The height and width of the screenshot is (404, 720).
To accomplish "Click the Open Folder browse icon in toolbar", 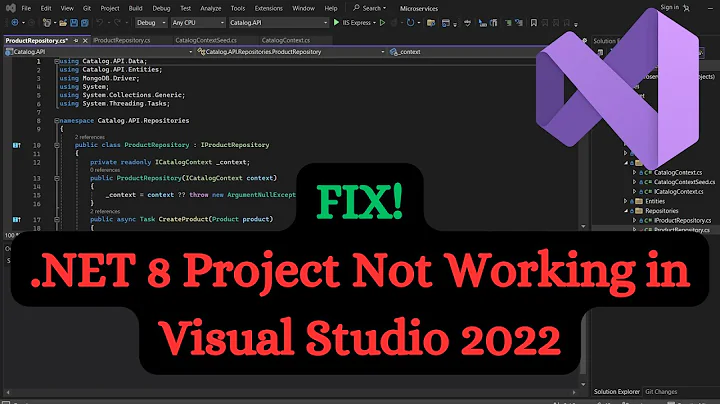I will coord(431,23).
